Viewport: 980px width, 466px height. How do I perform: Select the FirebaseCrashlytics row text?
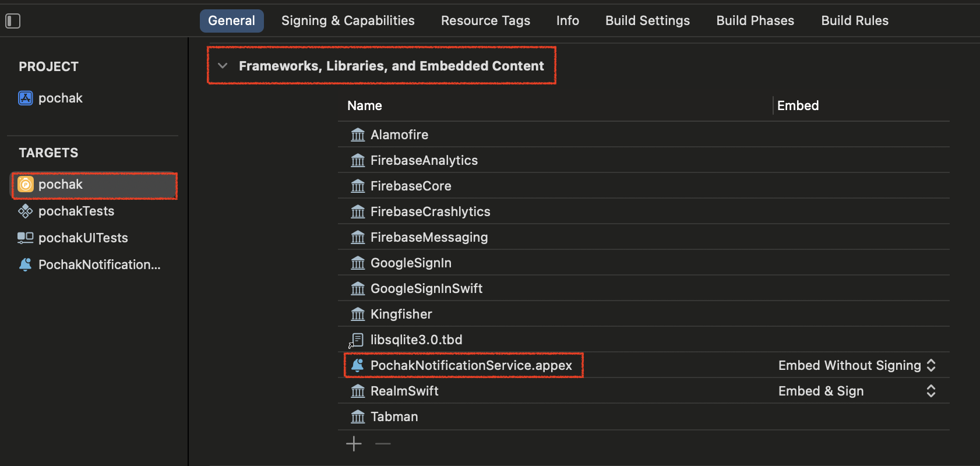[x=431, y=212]
